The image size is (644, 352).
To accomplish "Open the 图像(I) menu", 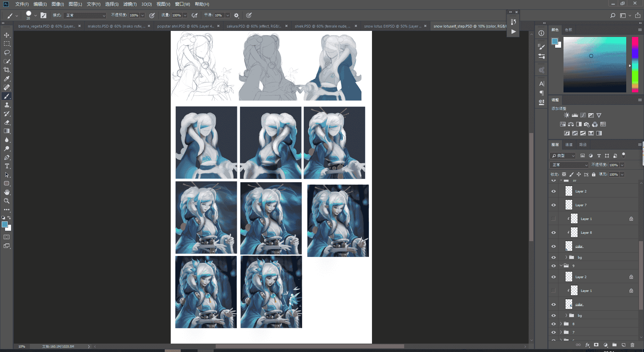I will (58, 4).
